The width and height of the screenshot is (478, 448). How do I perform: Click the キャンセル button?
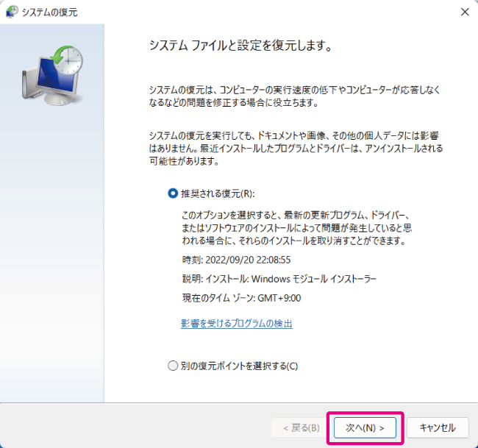pos(437,427)
